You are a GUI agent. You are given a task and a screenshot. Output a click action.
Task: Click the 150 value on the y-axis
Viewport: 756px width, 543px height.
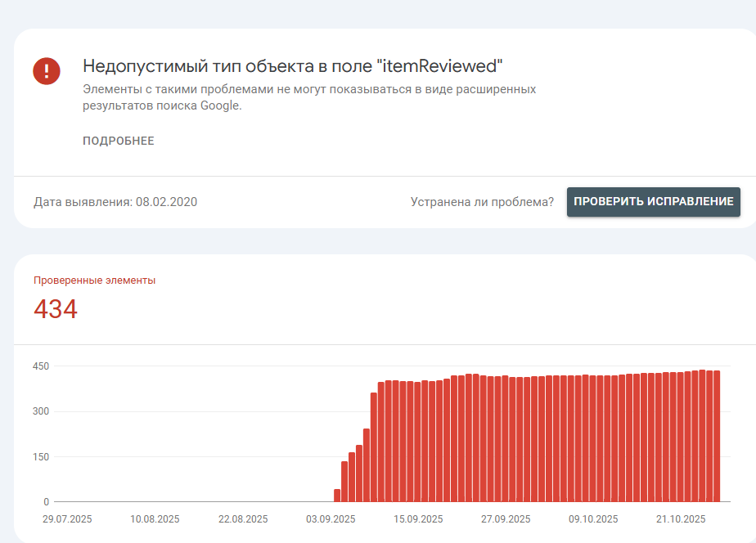(x=41, y=457)
